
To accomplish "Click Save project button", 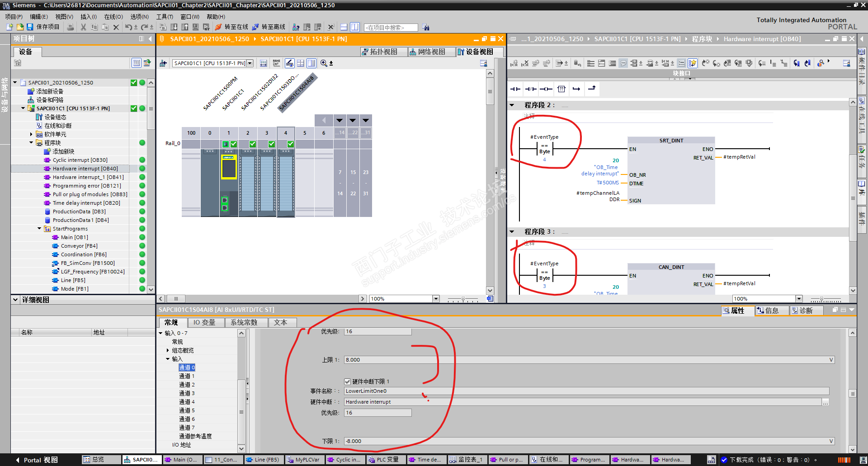I will point(43,27).
